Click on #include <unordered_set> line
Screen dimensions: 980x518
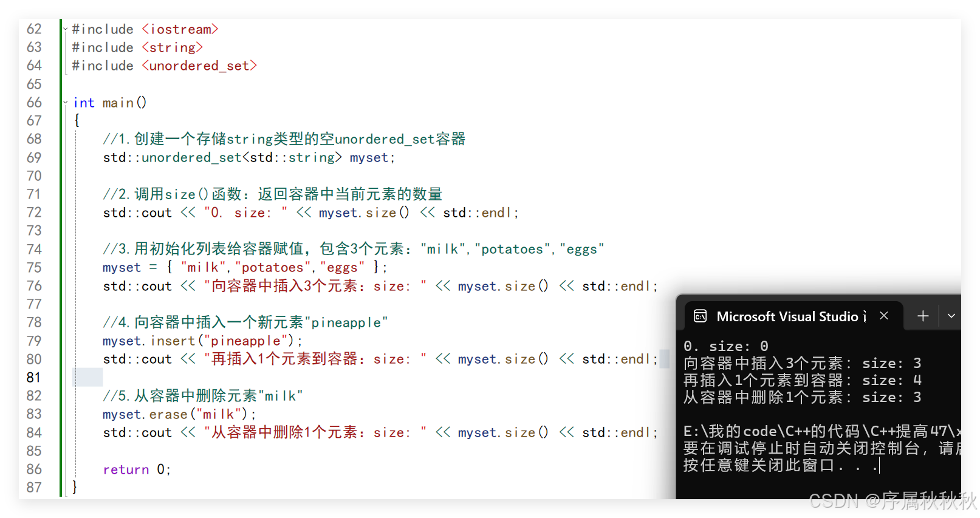coord(165,66)
